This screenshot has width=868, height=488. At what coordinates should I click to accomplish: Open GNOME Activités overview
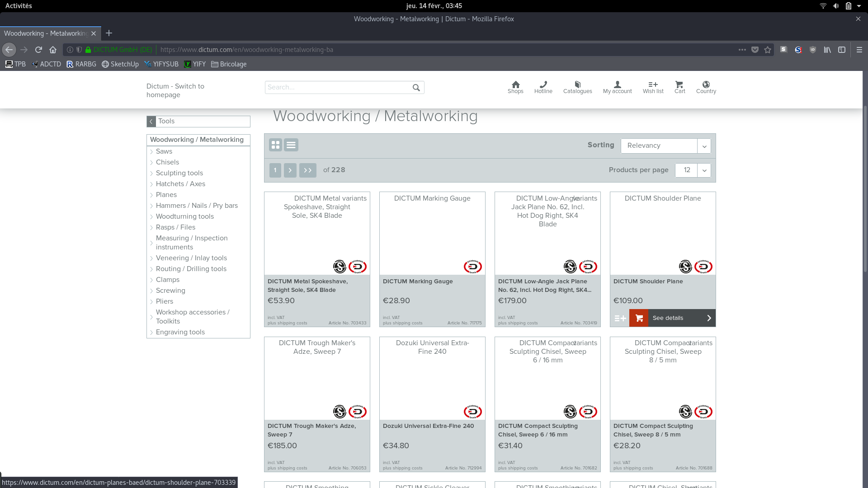(x=19, y=6)
